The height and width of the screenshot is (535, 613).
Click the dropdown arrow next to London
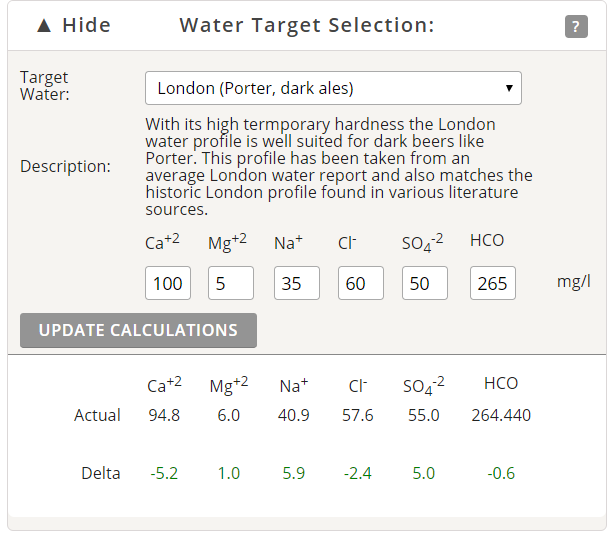(509, 88)
